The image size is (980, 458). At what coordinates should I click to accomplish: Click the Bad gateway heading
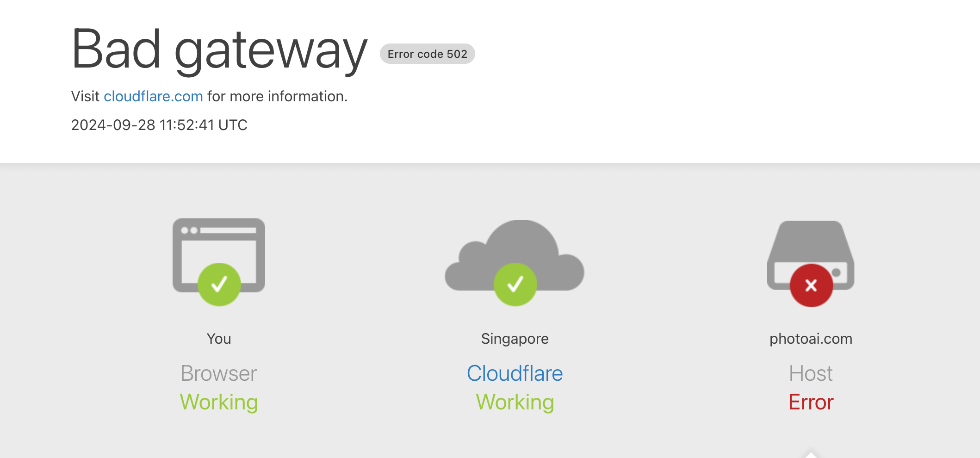click(x=219, y=50)
